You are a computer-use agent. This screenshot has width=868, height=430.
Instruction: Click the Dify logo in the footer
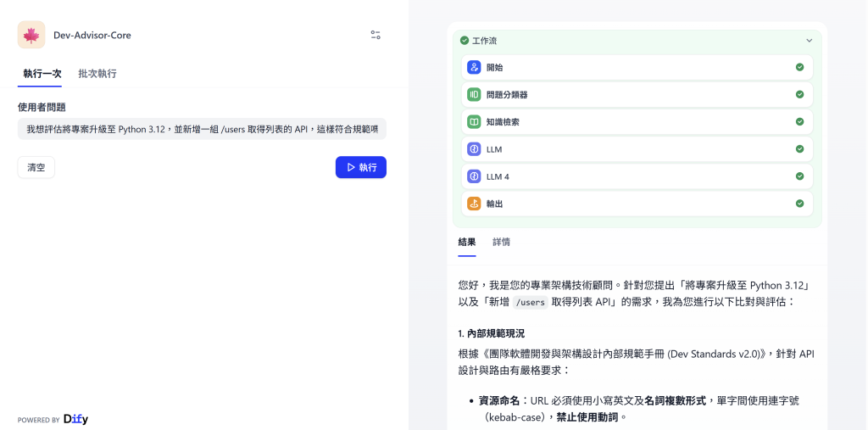pyautogui.click(x=75, y=419)
